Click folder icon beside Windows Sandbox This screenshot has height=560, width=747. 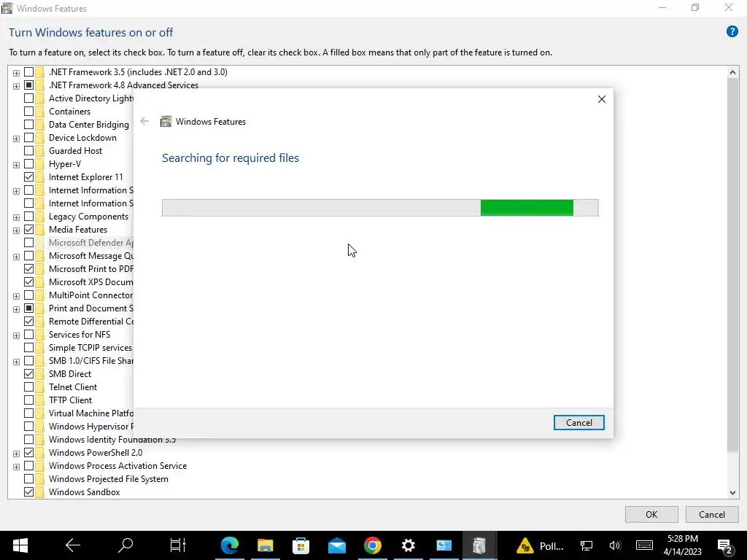click(x=40, y=492)
